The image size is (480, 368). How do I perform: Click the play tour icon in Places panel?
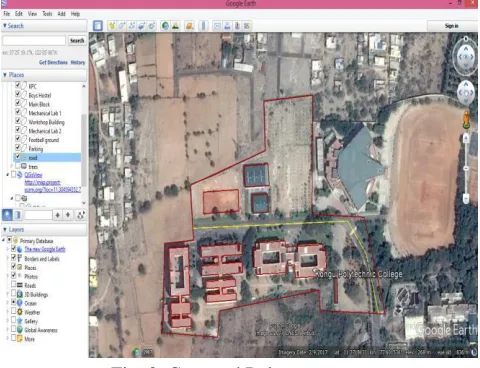coord(81,215)
